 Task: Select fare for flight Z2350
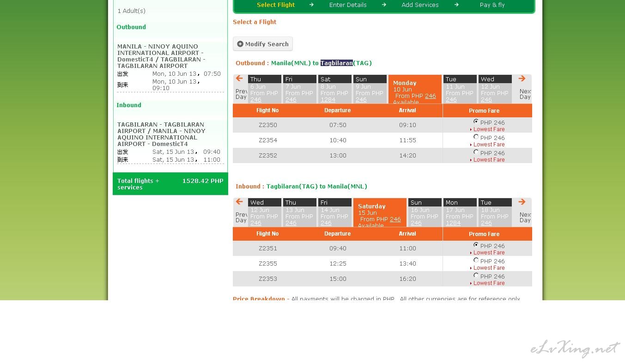(x=476, y=121)
